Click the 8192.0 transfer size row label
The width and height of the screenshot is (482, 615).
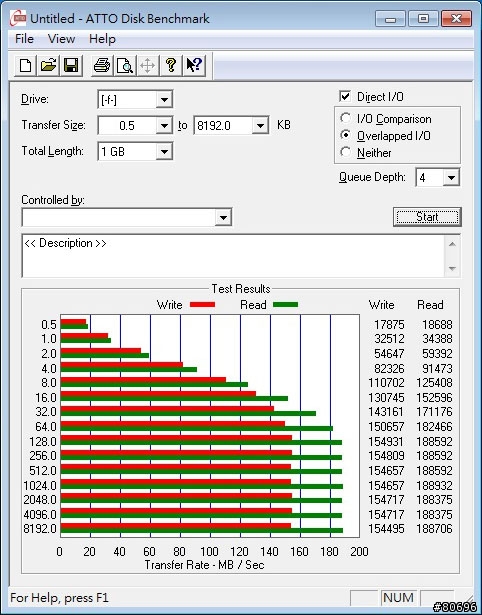[x=40, y=529]
